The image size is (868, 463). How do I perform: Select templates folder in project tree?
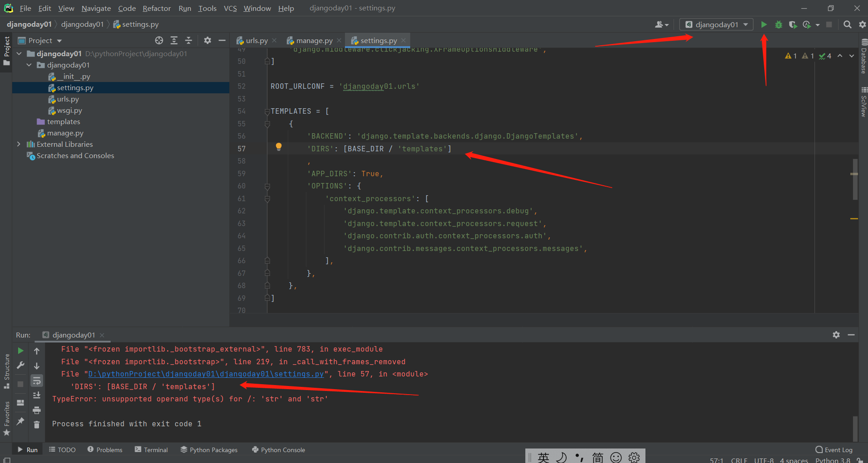pos(63,122)
